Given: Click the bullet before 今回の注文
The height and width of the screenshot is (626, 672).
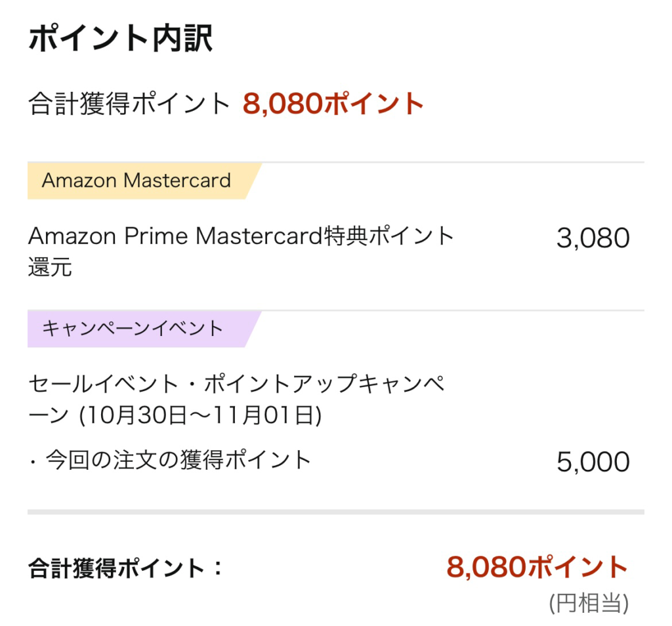Looking at the screenshot, I should pos(33,463).
